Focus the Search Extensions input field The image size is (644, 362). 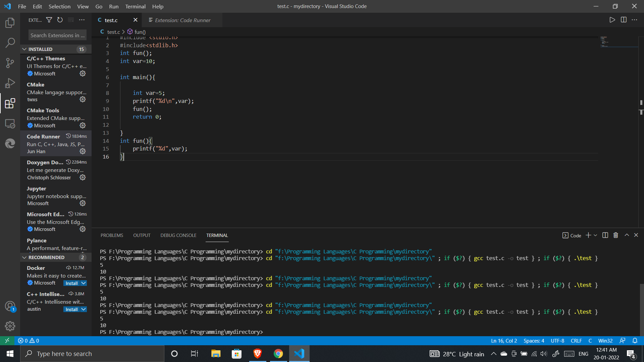pos(57,35)
